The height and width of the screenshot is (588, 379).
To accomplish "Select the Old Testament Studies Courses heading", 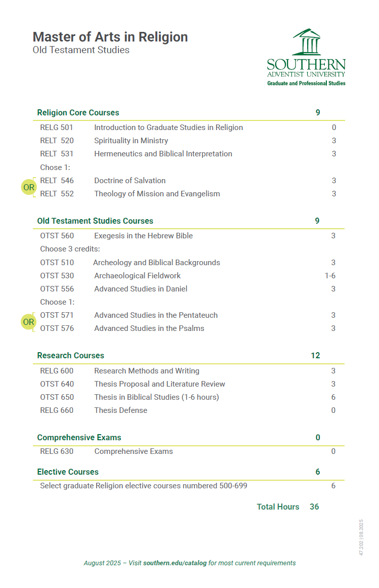I will (95, 221).
